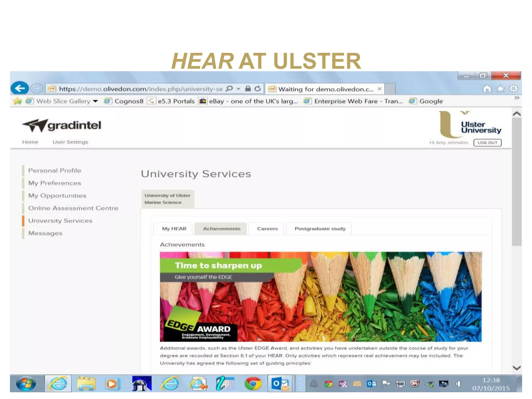Viewport: 532px width, 399px height.
Task: Click the Action Center flag tray icon
Action: point(386,384)
